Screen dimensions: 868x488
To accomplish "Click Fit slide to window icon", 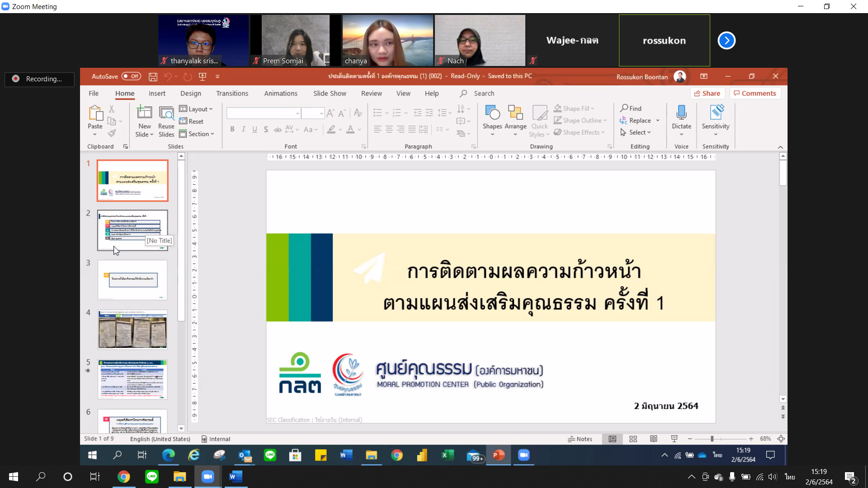I will coord(781,439).
